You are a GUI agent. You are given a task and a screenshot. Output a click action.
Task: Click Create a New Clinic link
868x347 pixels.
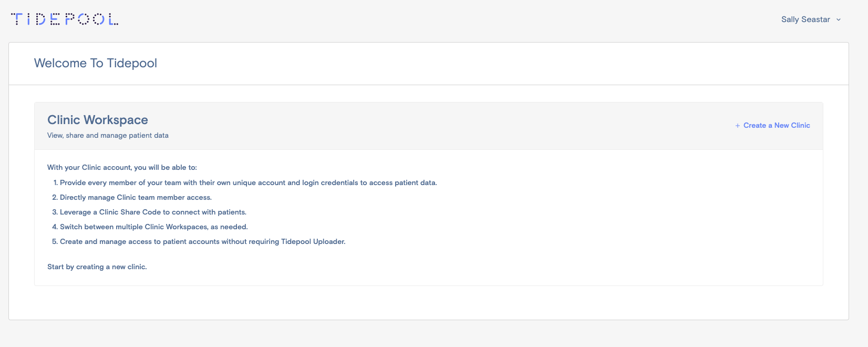point(772,126)
